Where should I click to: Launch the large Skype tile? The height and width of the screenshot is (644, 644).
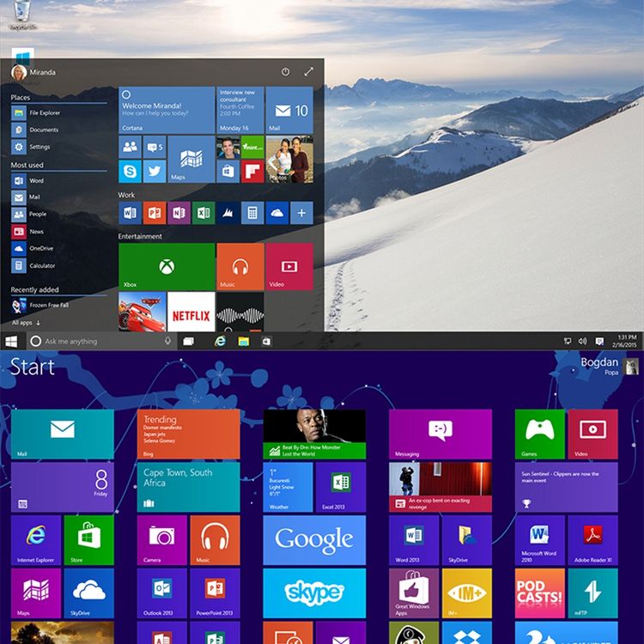point(314,593)
